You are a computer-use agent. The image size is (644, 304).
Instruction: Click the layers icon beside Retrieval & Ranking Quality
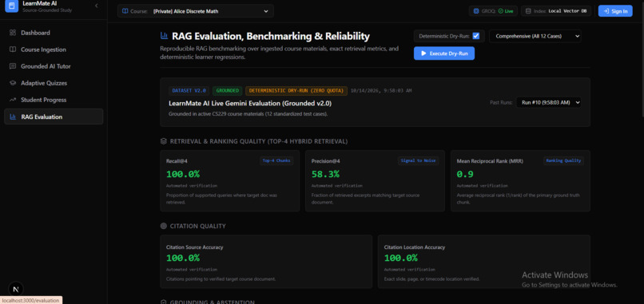pos(164,141)
